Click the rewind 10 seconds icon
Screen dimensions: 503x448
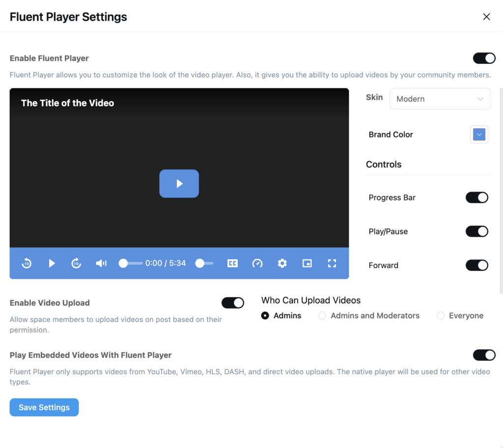coord(26,263)
